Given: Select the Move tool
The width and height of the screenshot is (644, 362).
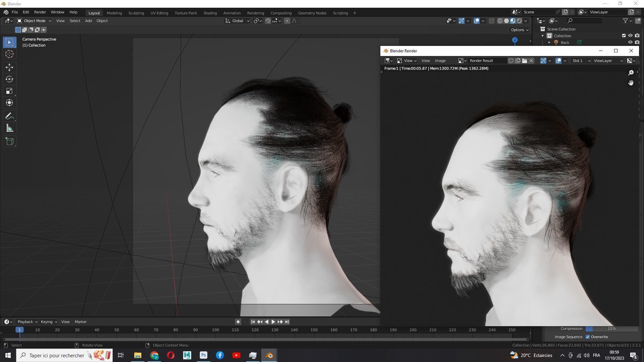Looking at the screenshot, I should click(9, 67).
